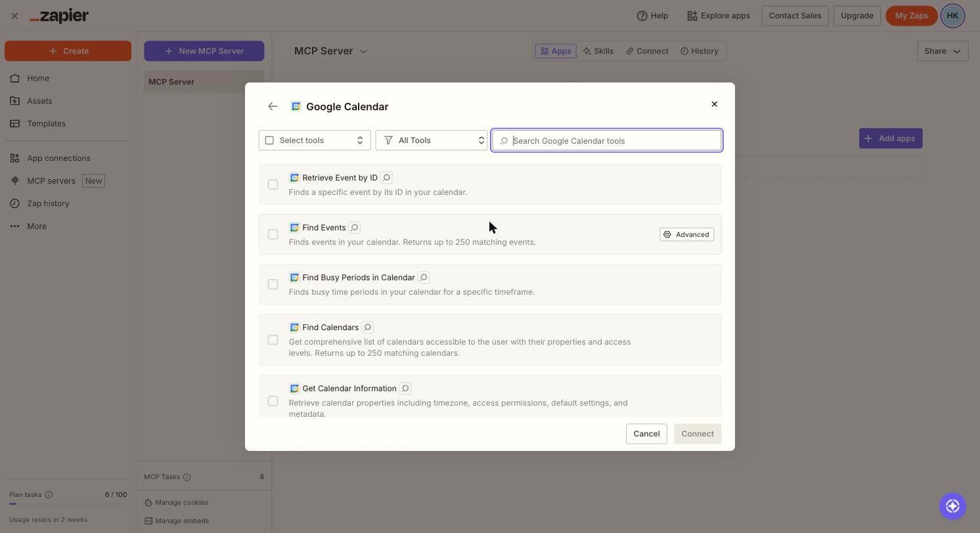Viewport: 980px width, 533px height.
Task: Check the Get Calendar Information checkbox
Action: [x=273, y=401]
